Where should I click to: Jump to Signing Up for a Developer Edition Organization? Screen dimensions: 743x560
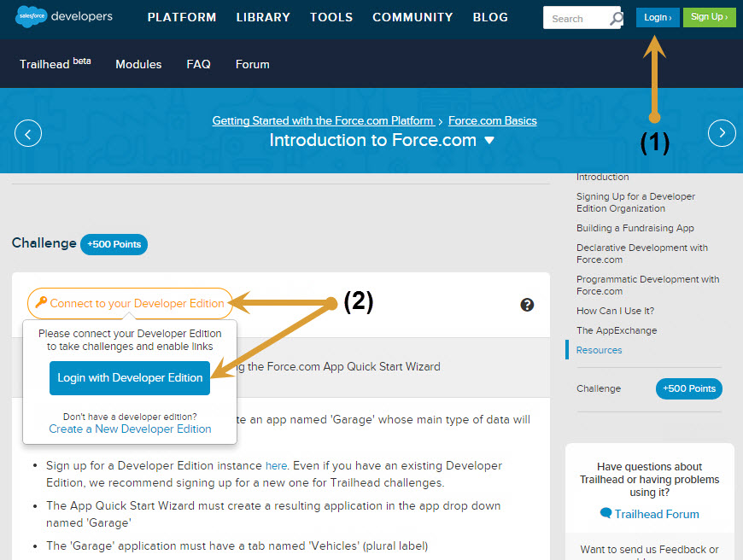[x=635, y=202]
